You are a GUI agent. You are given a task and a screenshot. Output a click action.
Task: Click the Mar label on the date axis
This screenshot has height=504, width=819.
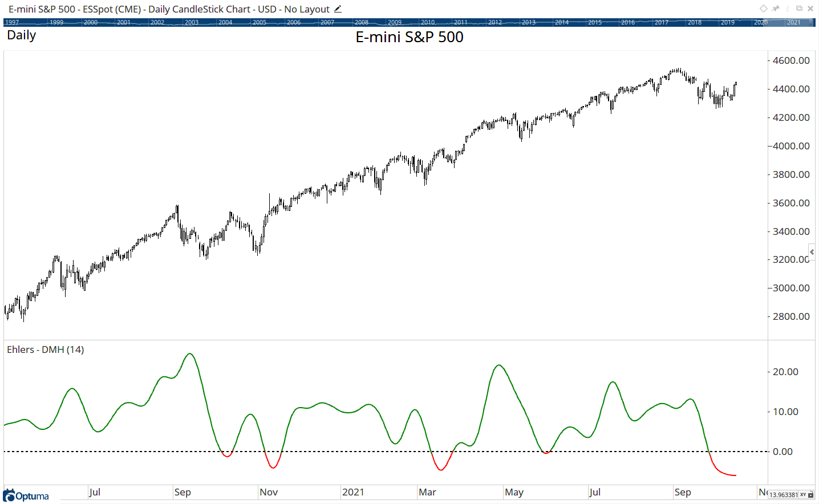click(427, 492)
